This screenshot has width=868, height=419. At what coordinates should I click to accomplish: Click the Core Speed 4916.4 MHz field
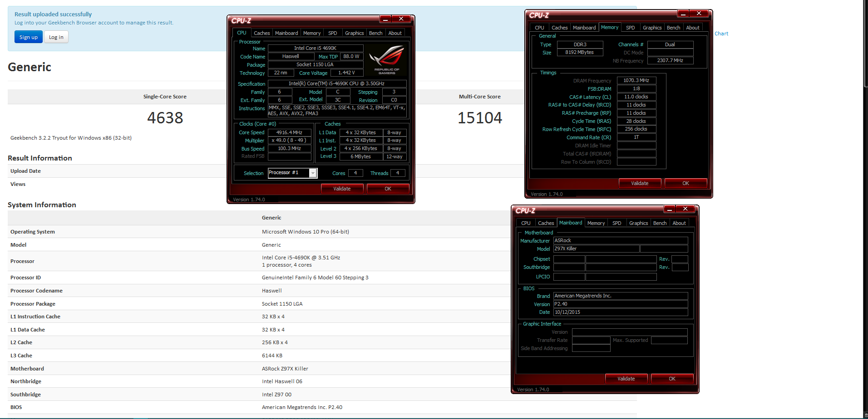point(289,132)
